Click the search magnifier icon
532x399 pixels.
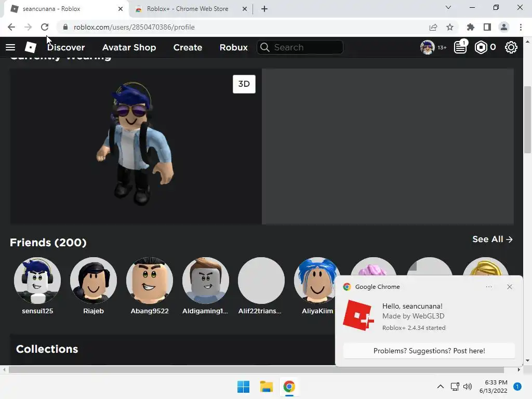click(265, 47)
